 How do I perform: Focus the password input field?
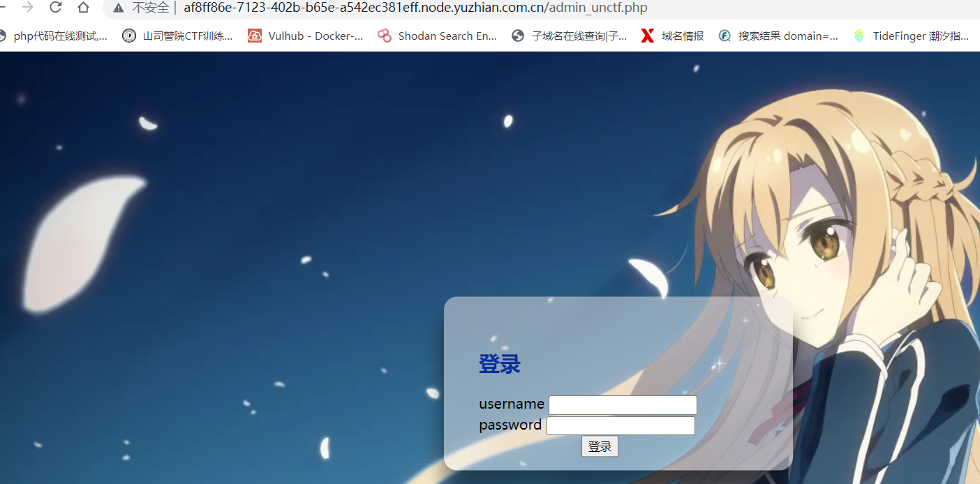click(x=621, y=425)
